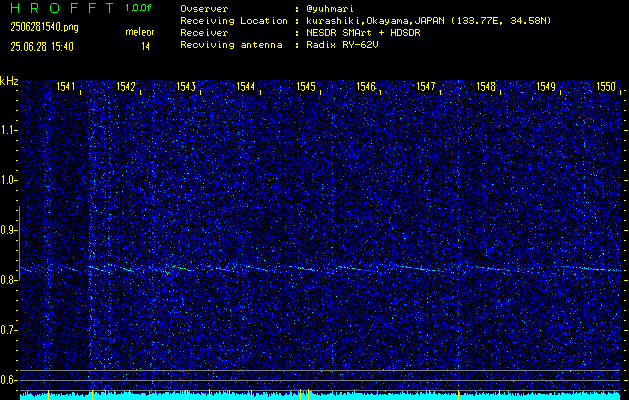Image resolution: width=629 pixels, height=400 pixels.
Task: Click the Recviving antenna field label
Action: (x=231, y=45)
